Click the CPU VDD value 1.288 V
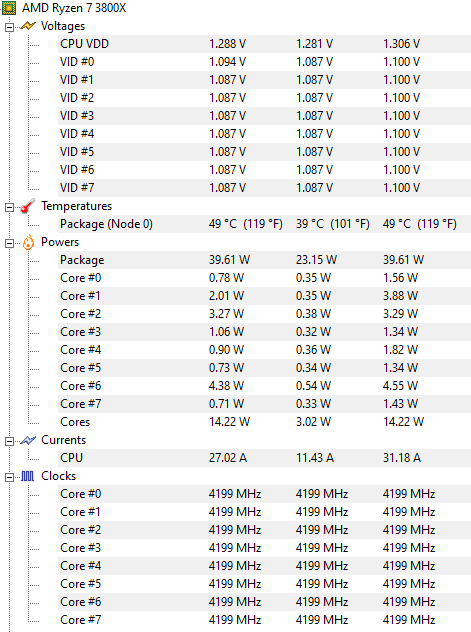 [227, 44]
